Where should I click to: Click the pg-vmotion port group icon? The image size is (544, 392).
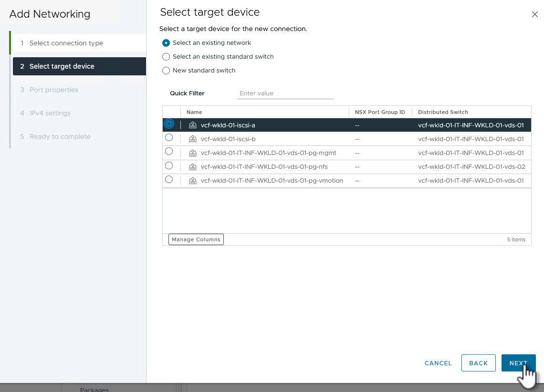193,181
